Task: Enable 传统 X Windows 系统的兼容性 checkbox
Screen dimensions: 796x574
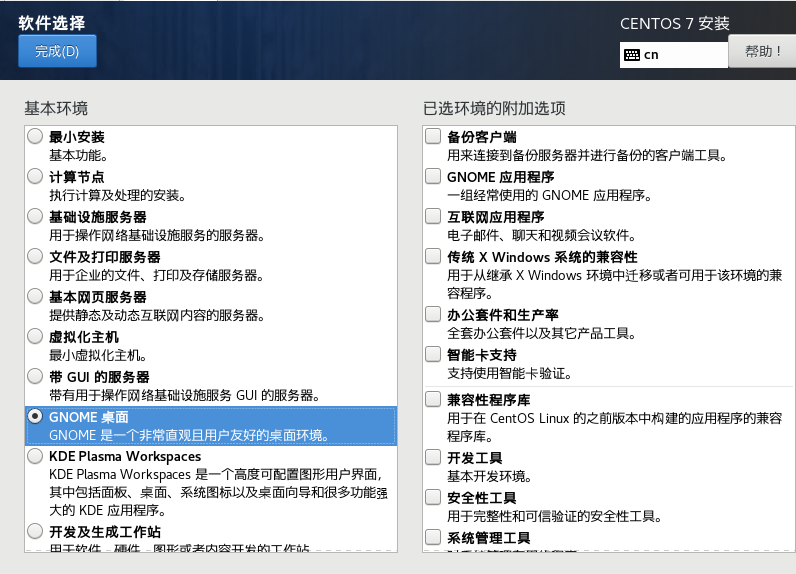Action: [433, 256]
